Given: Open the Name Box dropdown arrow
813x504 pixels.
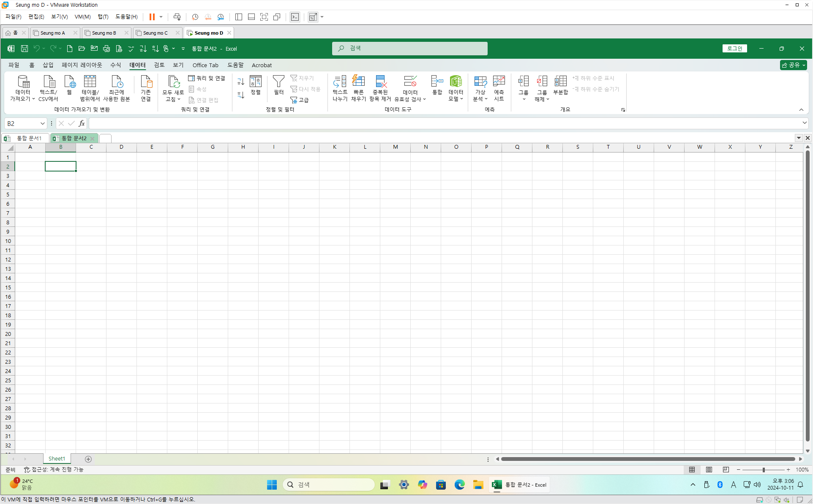Looking at the screenshot, I should pyautogui.click(x=42, y=123).
